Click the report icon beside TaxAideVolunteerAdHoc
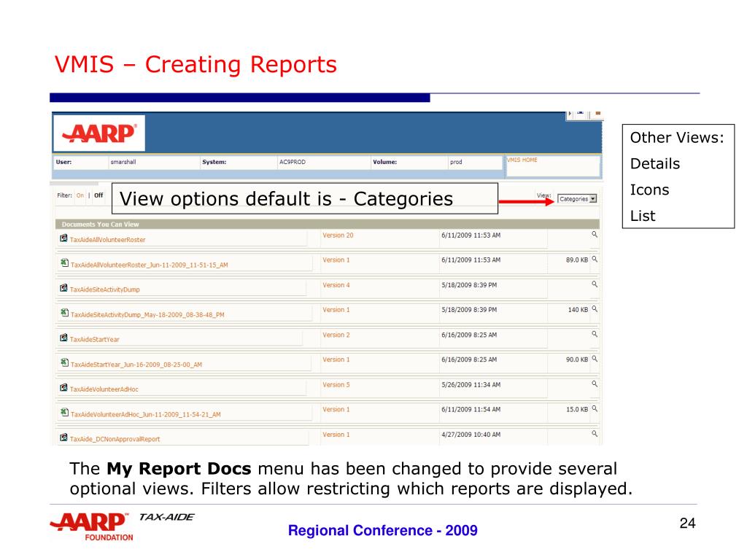The image size is (747, 560). (63, 388)
